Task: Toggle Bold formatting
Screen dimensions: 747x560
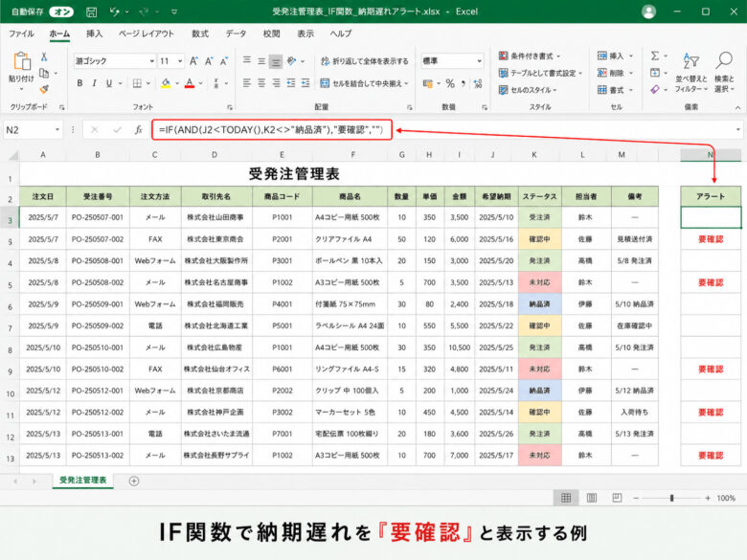Action: pos(79,83)
